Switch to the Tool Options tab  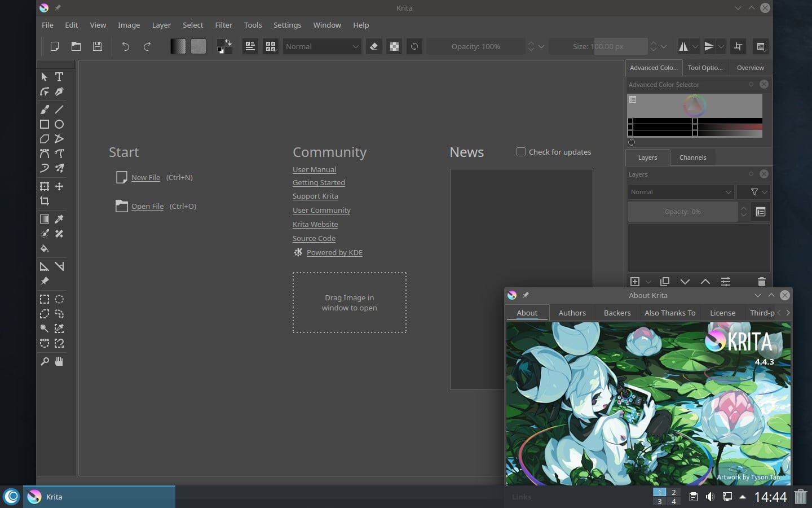[705, 68]
